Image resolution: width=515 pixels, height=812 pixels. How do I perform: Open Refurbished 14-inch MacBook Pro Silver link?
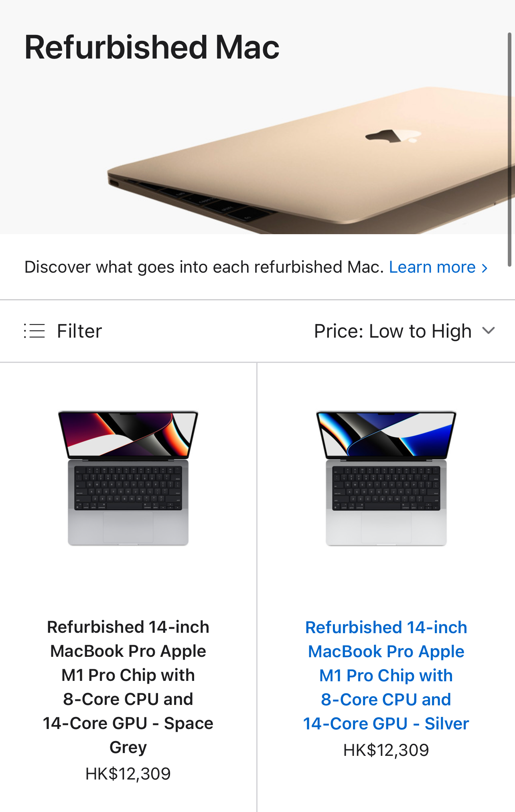click(x=386, y=675)
